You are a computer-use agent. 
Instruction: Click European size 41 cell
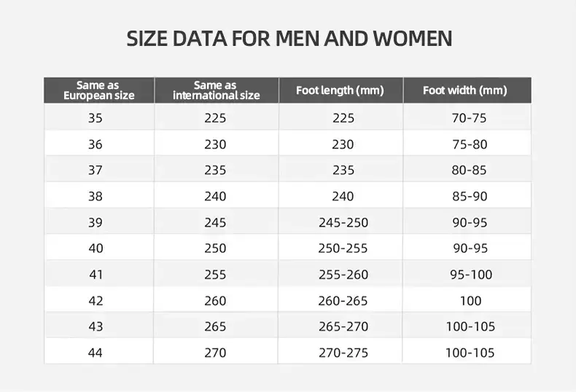[x=99, y=273]
